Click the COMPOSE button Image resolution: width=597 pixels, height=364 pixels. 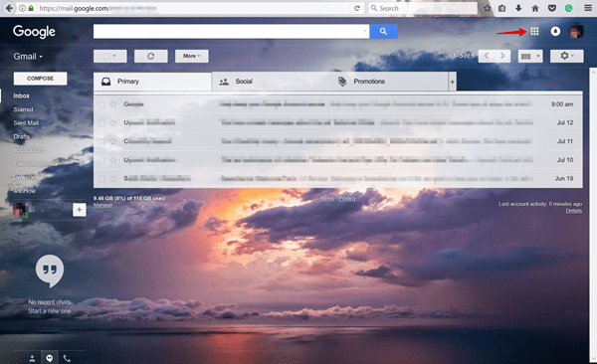pos(41,79)
